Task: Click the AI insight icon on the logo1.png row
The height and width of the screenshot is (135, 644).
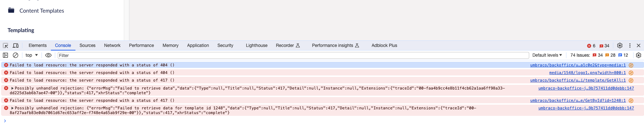Action: [631, 73]
